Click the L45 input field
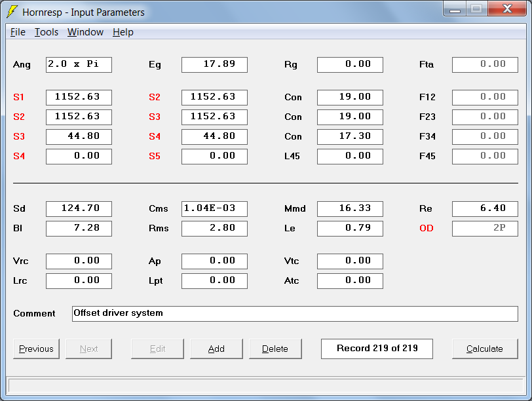 point(350,157)
